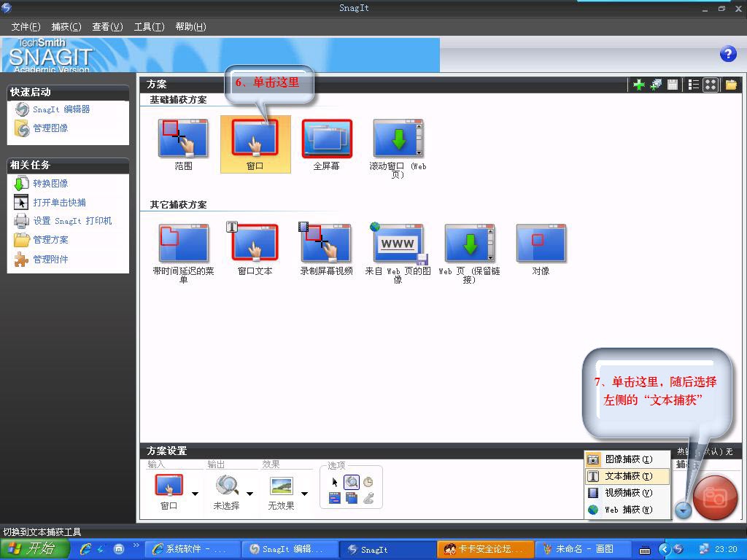Switch to 未命名 - 画图 taskbar button
The width and height of the screenshot is (747, 560).
point(582,549)
